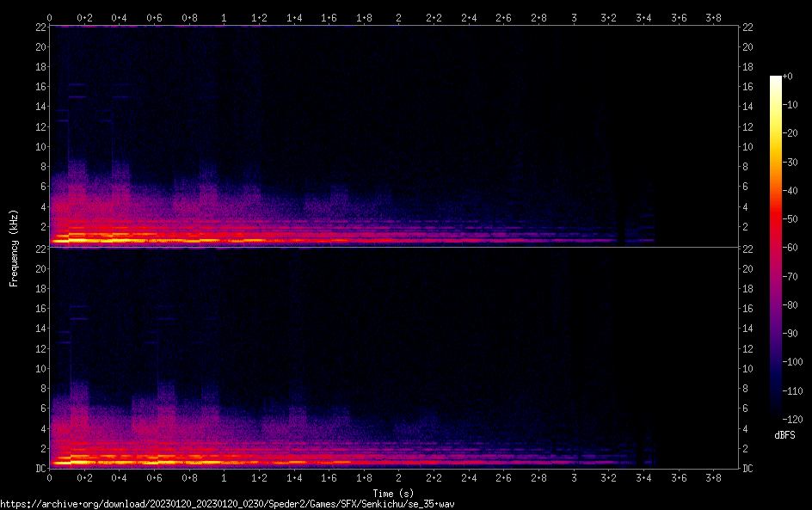Click the "3" second tick on top time axis
812x510 pixels.
coord(573,17)
